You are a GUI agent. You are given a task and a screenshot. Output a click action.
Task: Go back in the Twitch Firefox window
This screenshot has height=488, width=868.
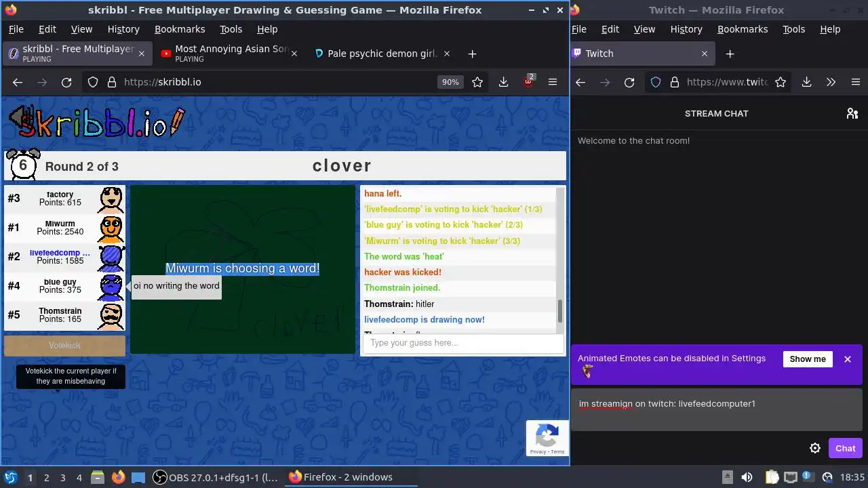580,82
